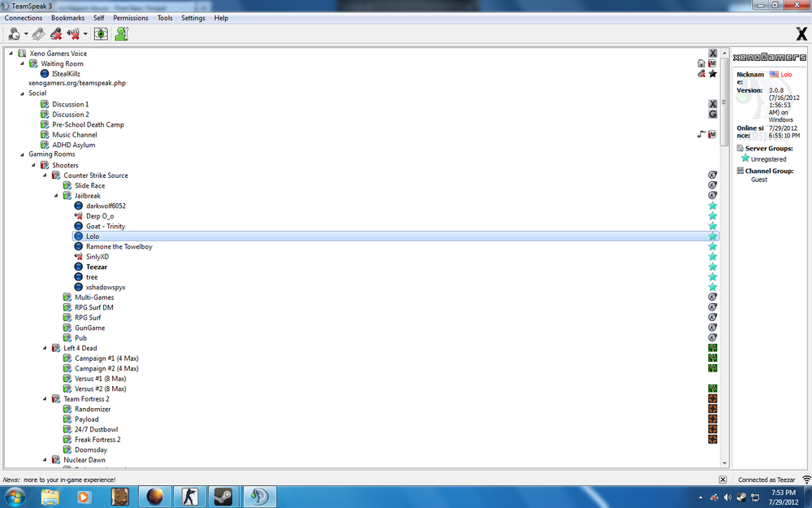Click the star group icon on Lolo's row
812x508 pixels.
713,237
